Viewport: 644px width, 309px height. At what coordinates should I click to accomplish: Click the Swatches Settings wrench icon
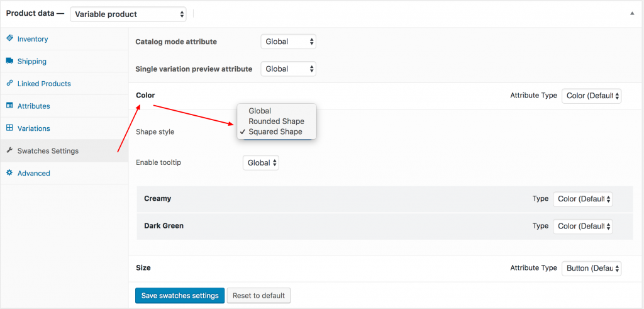(9, 151)
